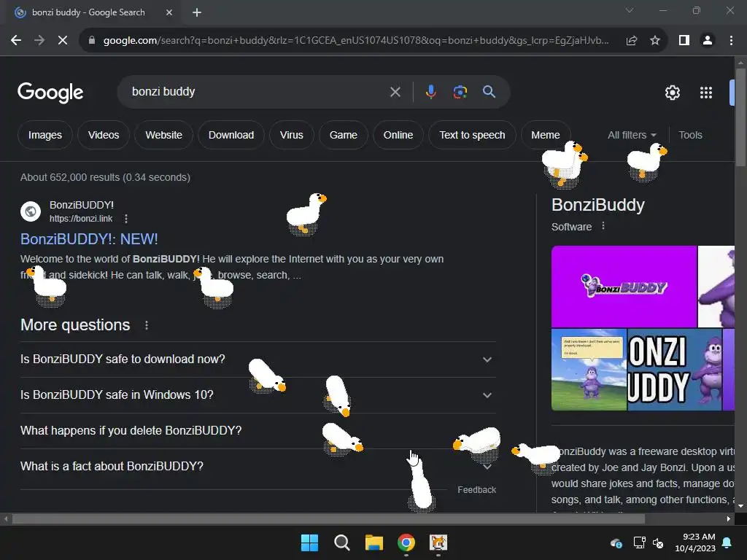Viewport: 747px width, 560px height.
Task: Expand 'Is BonziBUDDY safe in Windows 10?'
Action: pyautogui.click(x=258, y=394)
